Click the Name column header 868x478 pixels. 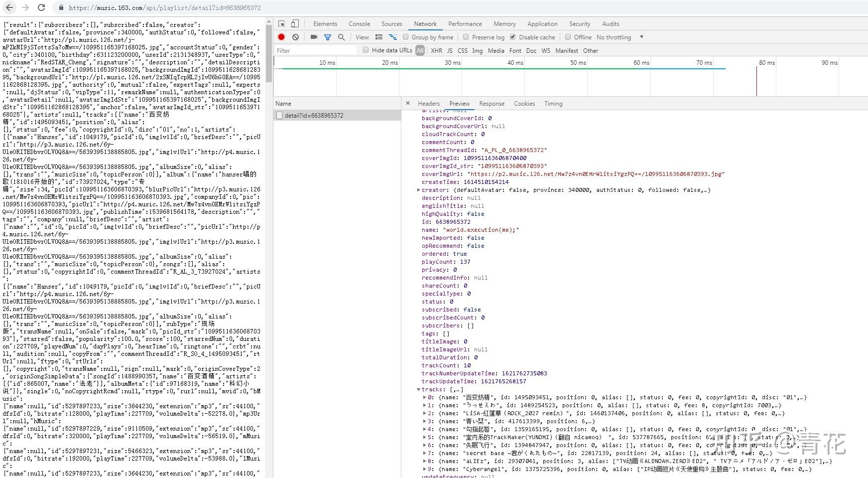point(337,103)
